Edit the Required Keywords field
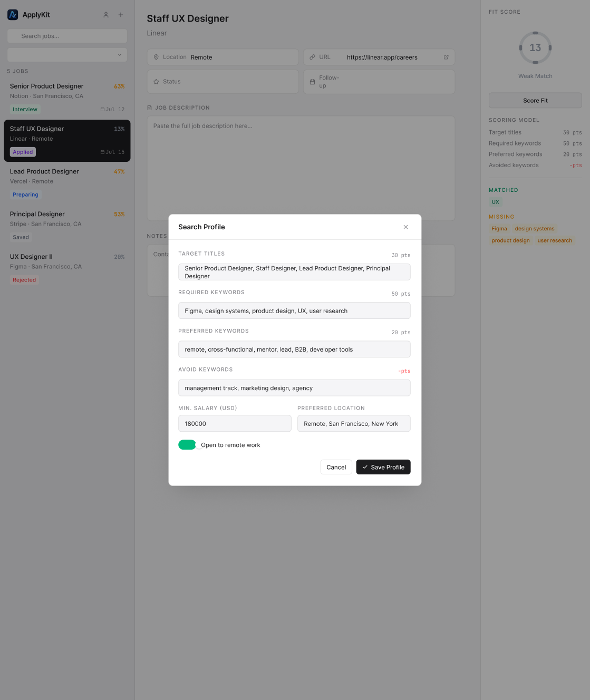The image size is (590, 700). point(294,310)
